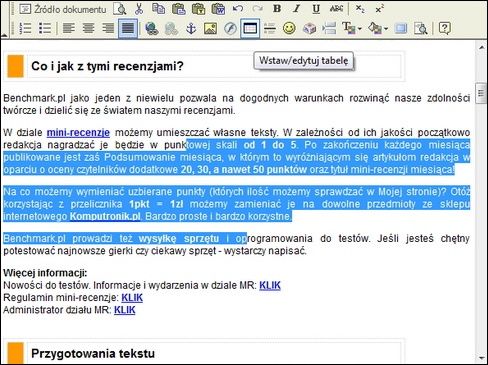Screen dimensions: 488x365
Task: Cut selected text with scissors icon
Action: click(x=139, y=9)
